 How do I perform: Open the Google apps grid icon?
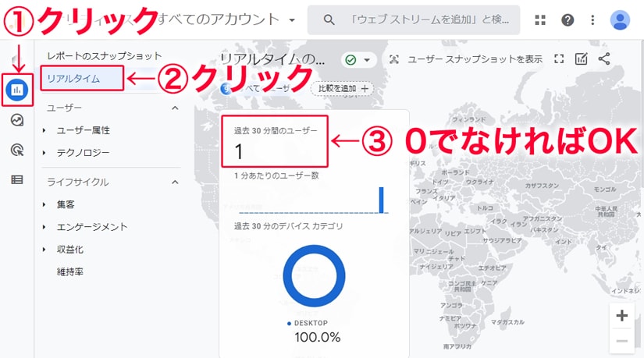coord(540,19)
